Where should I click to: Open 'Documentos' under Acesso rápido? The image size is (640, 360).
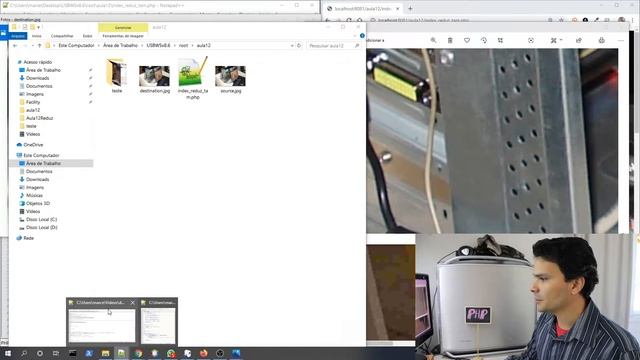point(39,86)
